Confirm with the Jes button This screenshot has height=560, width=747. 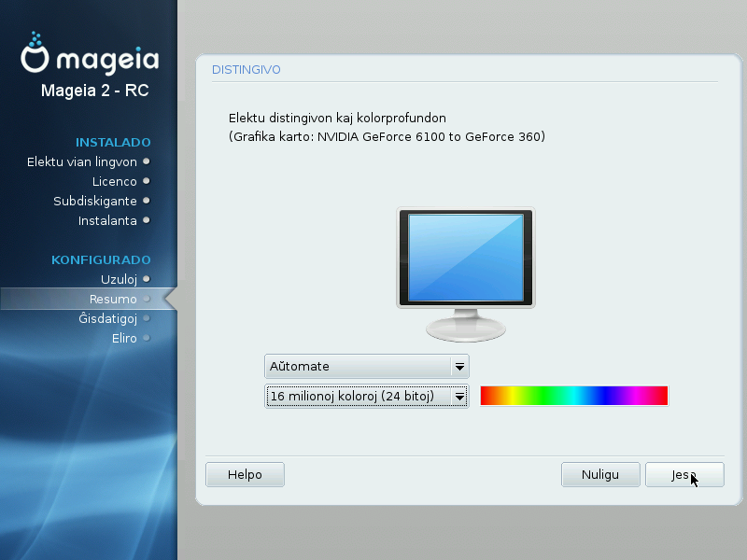point(684,474)
